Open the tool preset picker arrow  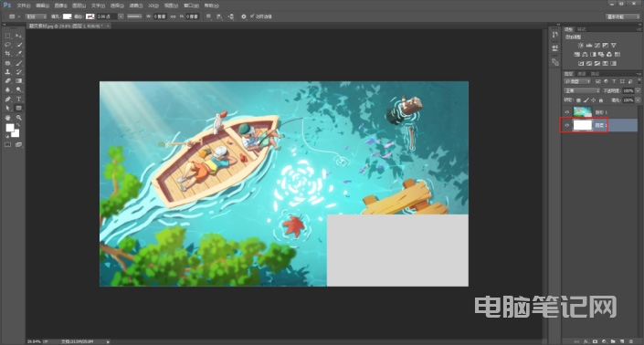click(x=19, y=16)
